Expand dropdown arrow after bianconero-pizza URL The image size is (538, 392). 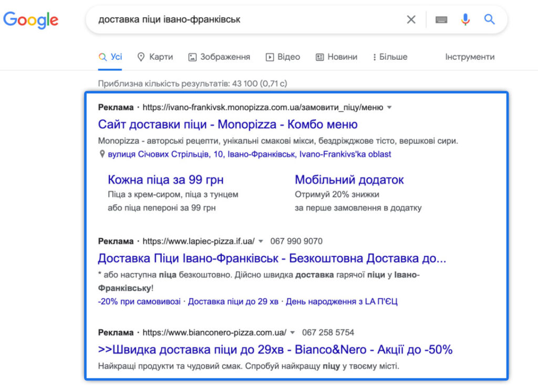click(x=292, y=333)
